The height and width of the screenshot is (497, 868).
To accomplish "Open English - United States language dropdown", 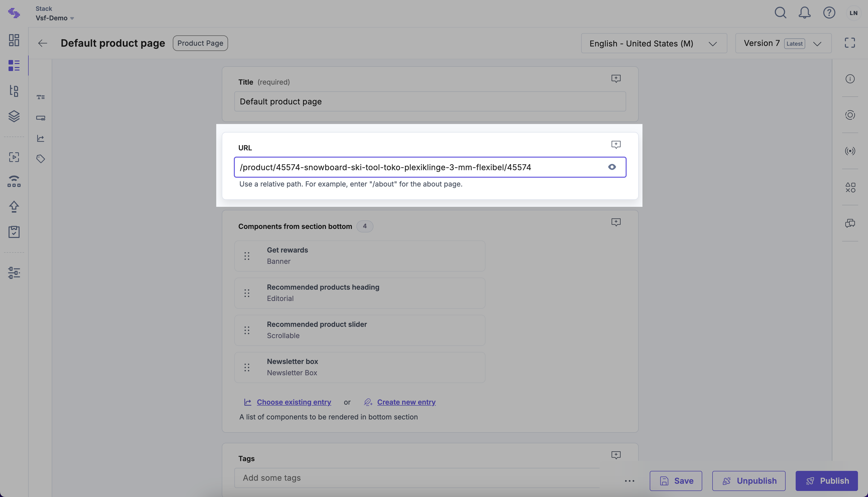I will click(654, 43).
